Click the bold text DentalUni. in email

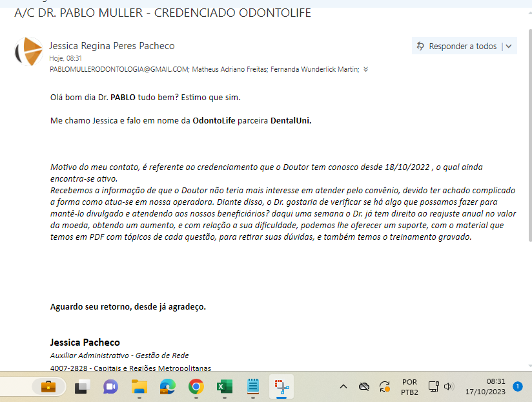[291, 120]
